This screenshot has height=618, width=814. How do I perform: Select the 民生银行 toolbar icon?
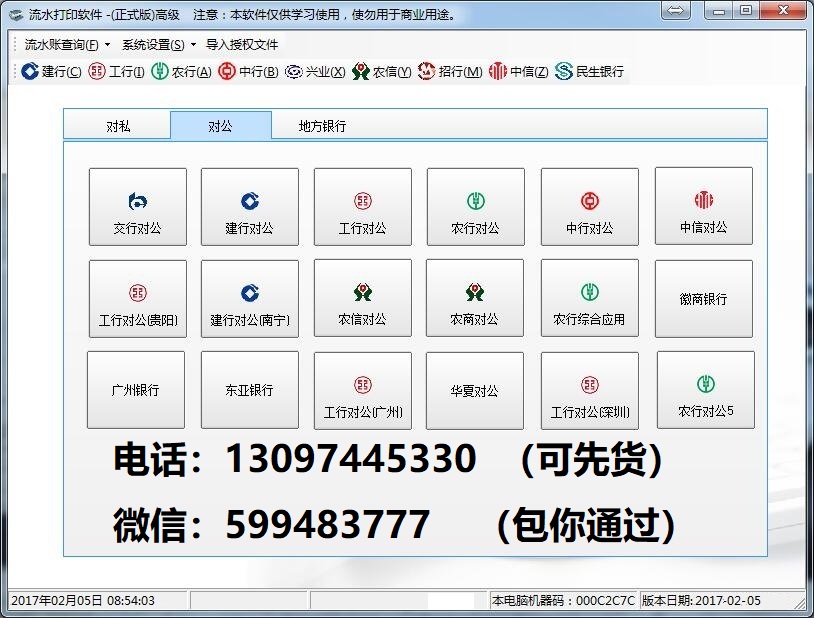(563, 71)
